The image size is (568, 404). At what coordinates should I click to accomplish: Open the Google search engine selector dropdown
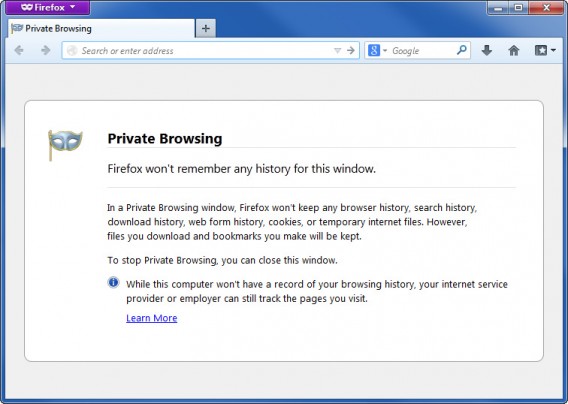click(377, 50)
